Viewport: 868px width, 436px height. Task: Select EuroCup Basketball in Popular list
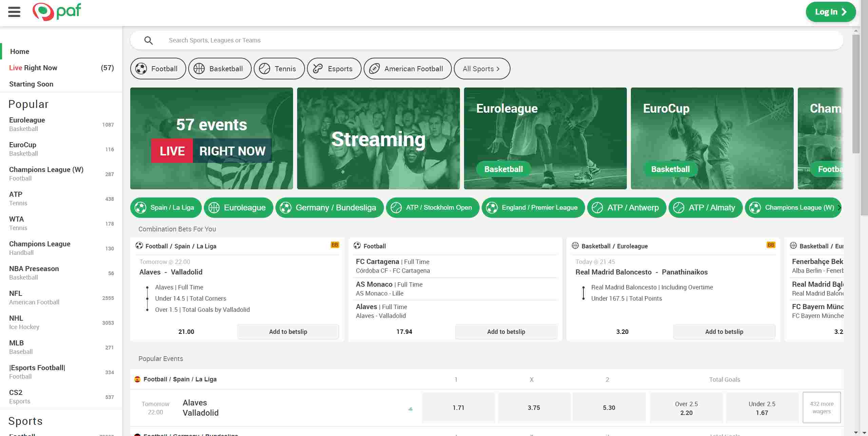(61, 149)
